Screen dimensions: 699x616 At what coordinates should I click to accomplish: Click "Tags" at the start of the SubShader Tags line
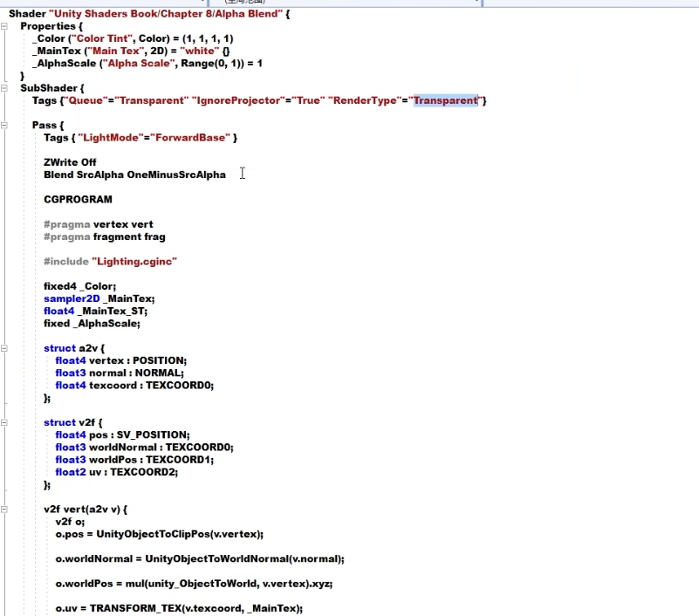45,100
